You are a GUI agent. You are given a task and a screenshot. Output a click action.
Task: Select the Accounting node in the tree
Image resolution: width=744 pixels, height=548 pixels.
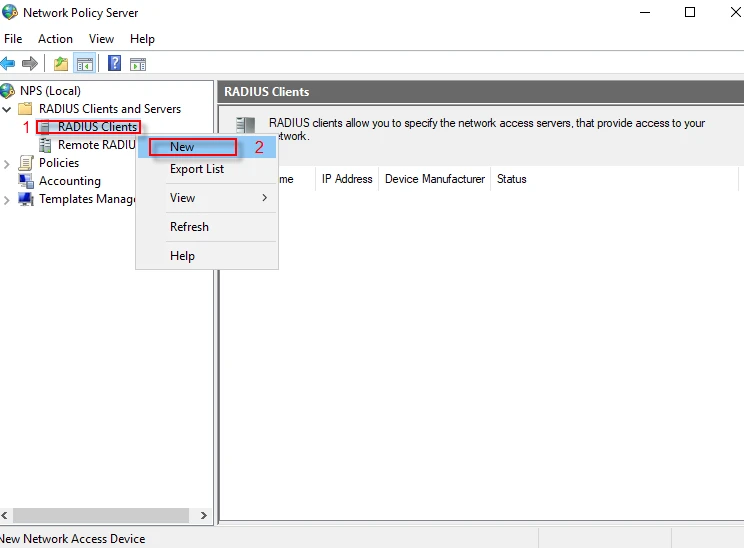point(69,181)
